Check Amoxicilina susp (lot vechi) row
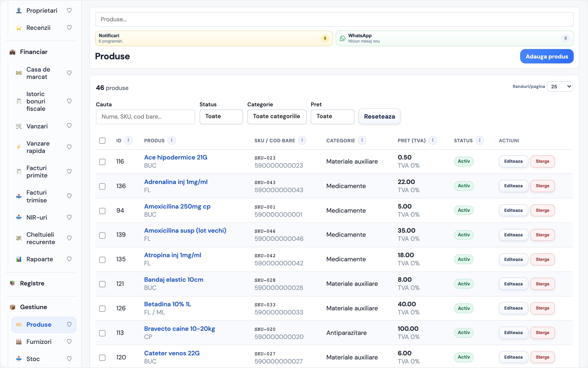This screenshot has width=588, height=368. (x=102, y=235)
